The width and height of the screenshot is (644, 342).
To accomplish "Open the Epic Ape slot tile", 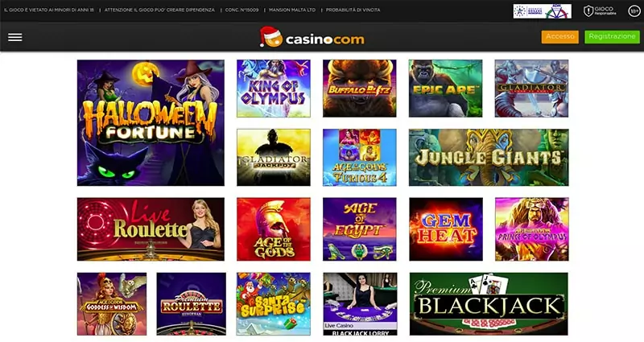I will click(x=446, y=89).
